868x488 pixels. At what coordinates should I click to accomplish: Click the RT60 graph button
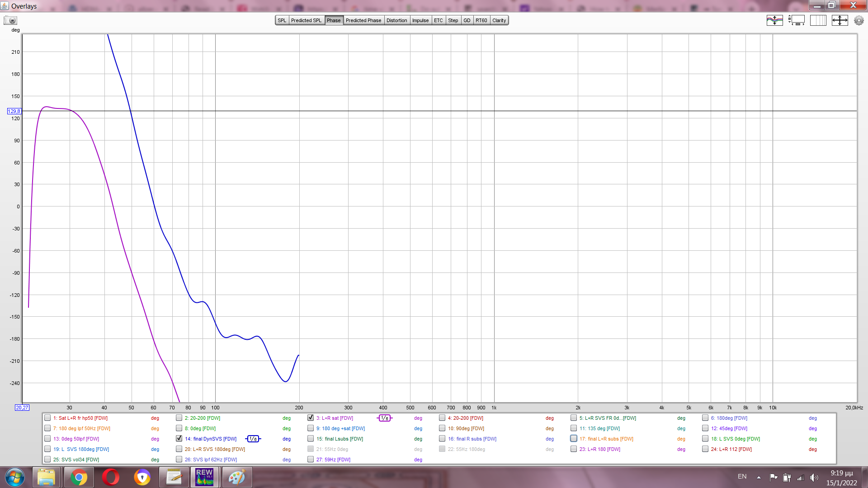pyautogui.click(x=481, y=20)
